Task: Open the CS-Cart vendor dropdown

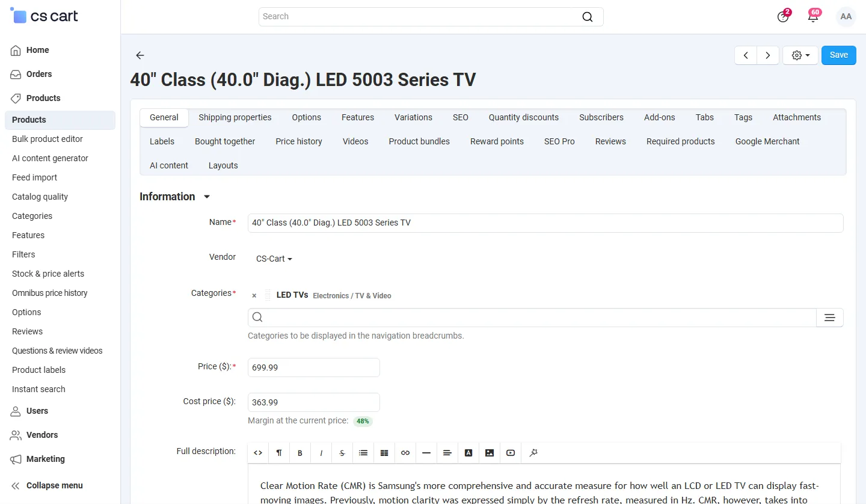Action: click(x=274, y=259)
